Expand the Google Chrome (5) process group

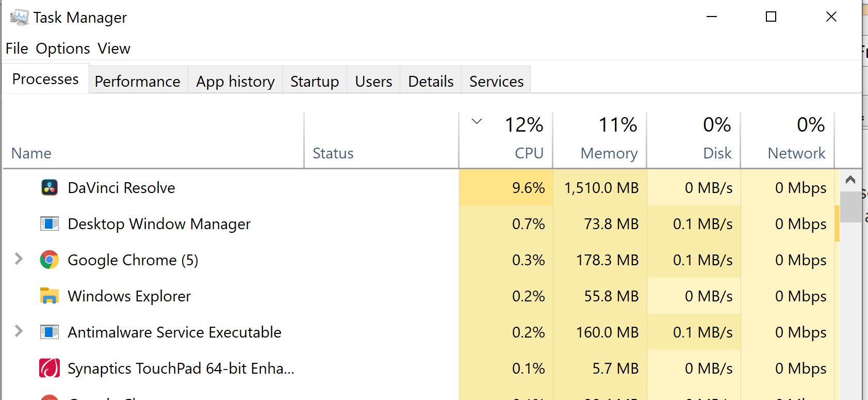click(19, 259)
